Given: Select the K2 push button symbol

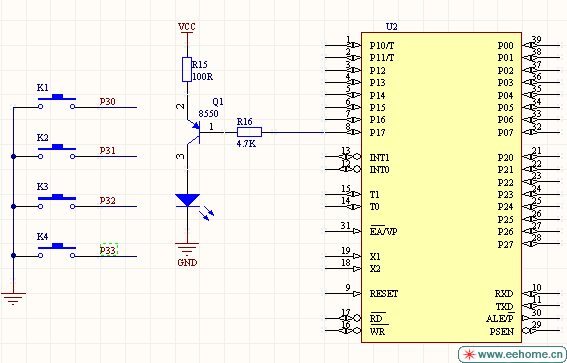Looking at the screenshot, I should point(57,151).
